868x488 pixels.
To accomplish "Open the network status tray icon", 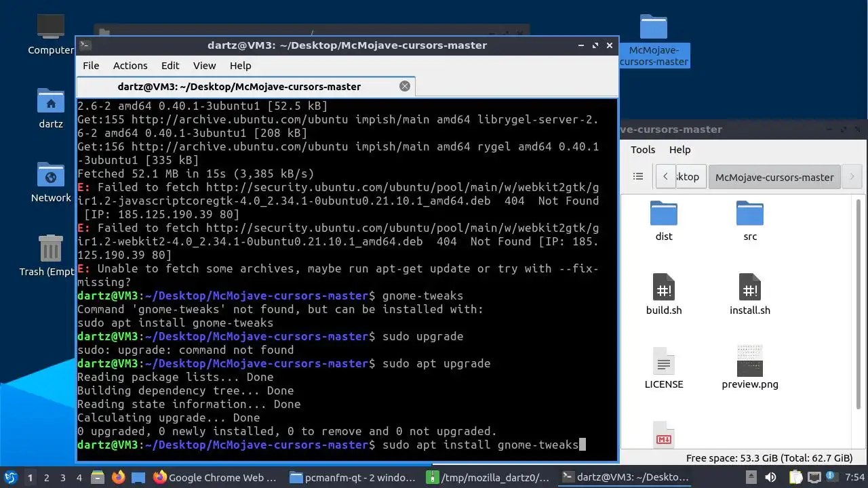I will pos(814,477).
